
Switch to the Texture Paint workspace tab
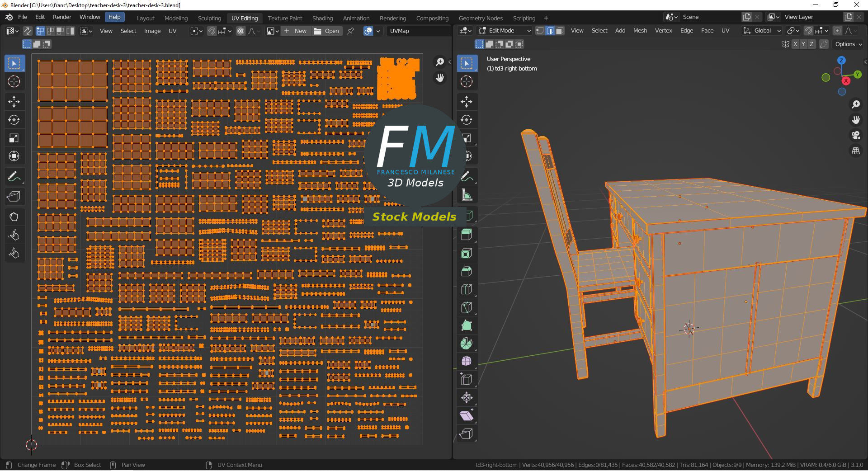(285, 18)
